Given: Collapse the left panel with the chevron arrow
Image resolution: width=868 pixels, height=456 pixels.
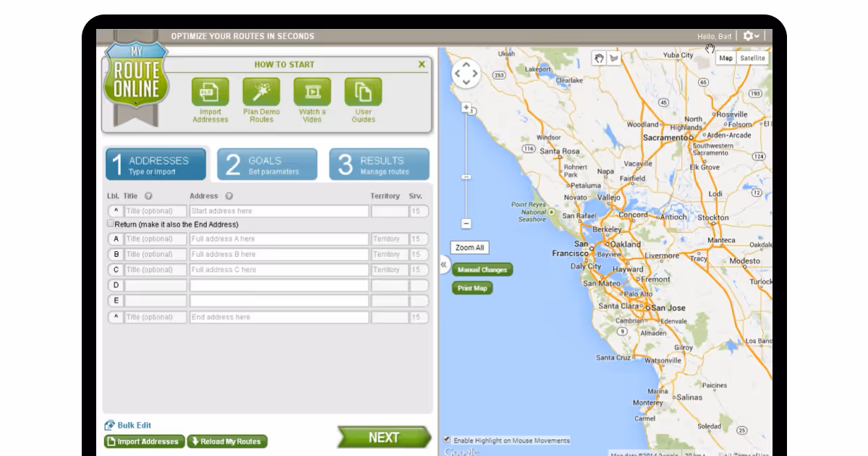Looking at the screenshot, I should click(x=443, y=266).
